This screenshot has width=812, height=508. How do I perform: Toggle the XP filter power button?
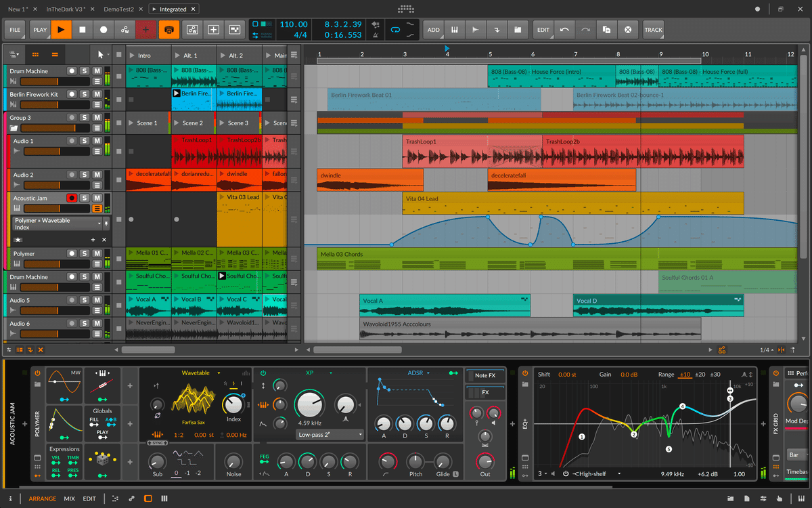pyautogui.click(x=263, y=373)
